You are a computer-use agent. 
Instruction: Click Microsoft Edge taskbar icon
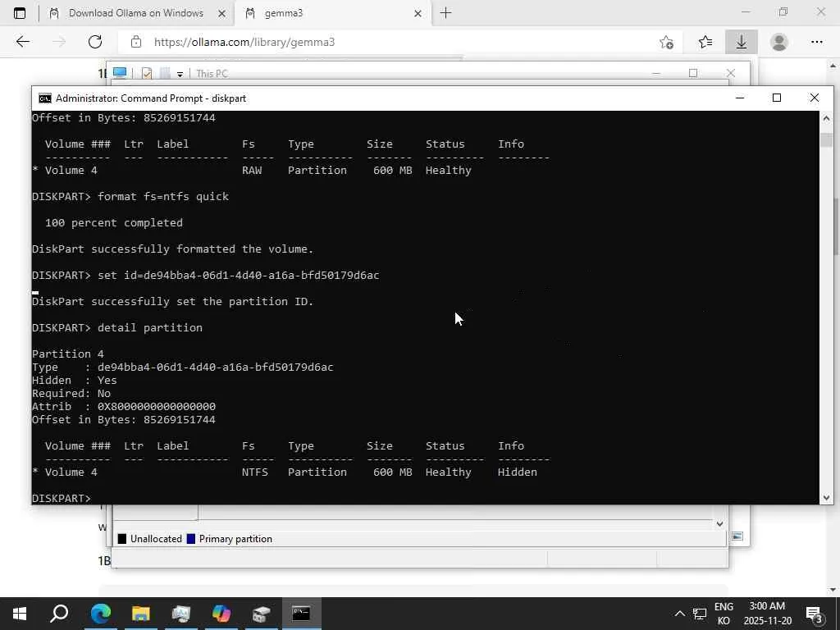click(x=101, y=614)
